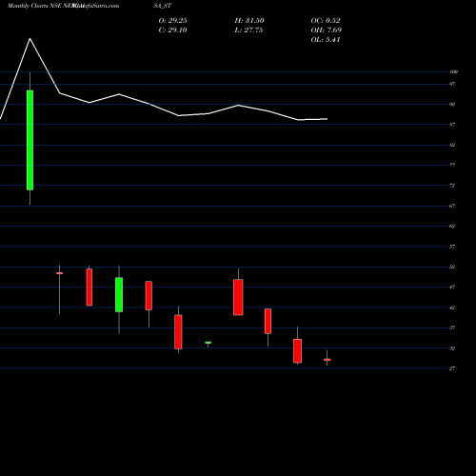Click the tall green candlestick body
The image size is (476, 476).
click(x=30, y=140)
